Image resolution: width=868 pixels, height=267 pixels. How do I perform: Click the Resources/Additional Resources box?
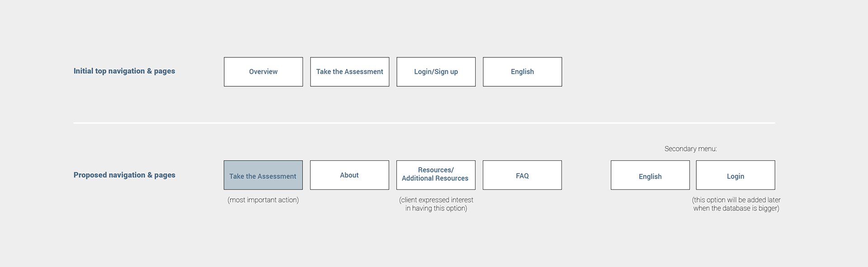point(436,175)
